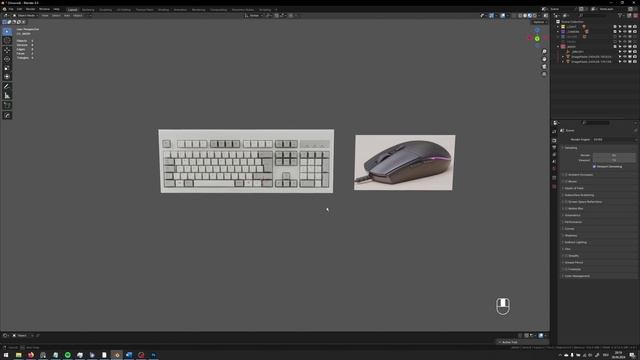Select the Select Box tool
The image size is (640, 360).
pyautogui.click(x=7, y=31)
